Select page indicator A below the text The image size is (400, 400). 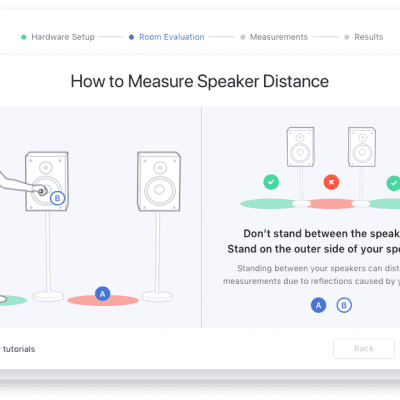point(319,305)
